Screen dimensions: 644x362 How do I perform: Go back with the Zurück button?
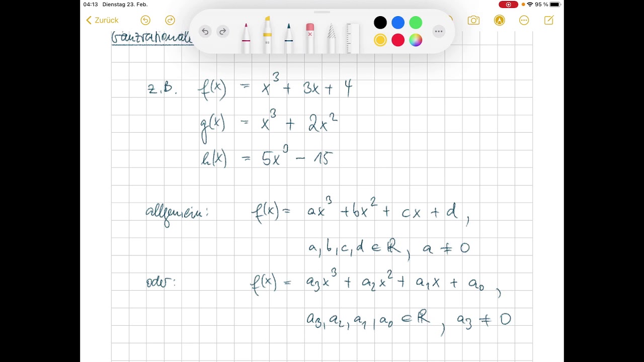(x=102, y=20)
